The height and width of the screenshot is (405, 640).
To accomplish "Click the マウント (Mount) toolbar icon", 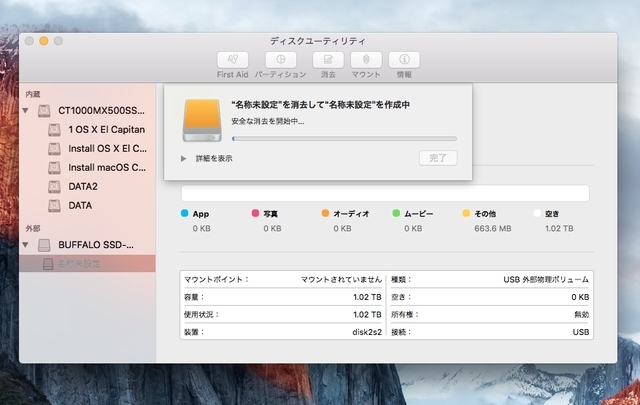I will [x=365, y=60].
